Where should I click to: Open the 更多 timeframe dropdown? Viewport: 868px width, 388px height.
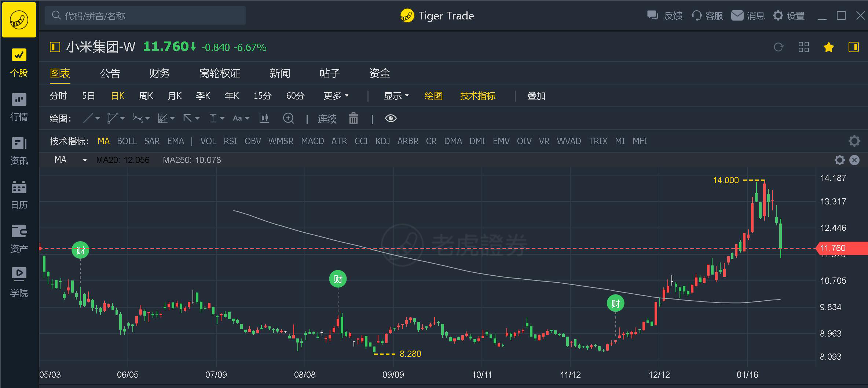click(x=336, y=96)
